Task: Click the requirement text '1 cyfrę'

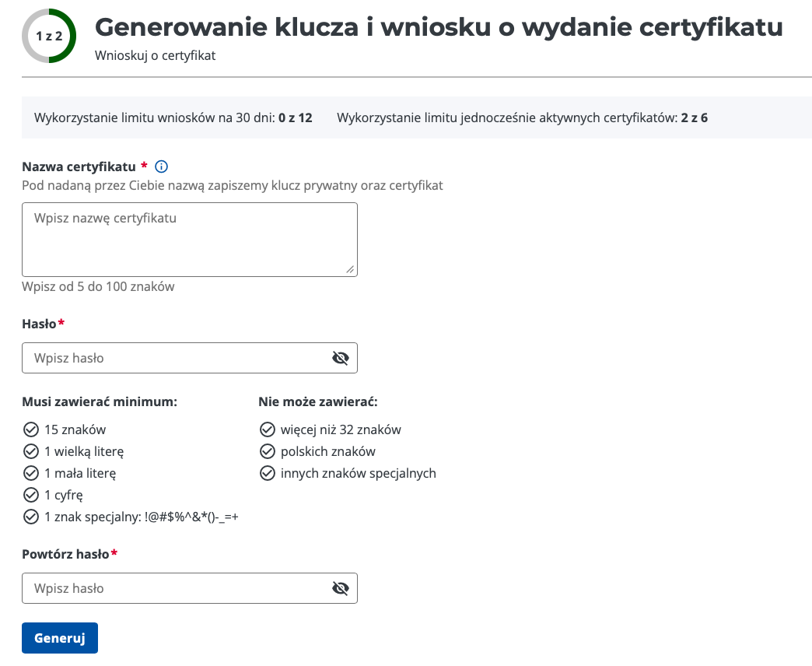Action: click(x=64, y=495)
